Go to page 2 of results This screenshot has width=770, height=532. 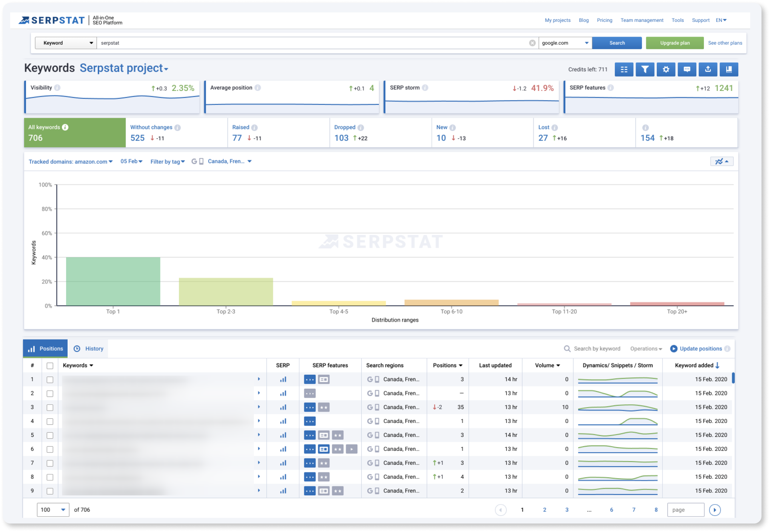click(x=545, y=510)
